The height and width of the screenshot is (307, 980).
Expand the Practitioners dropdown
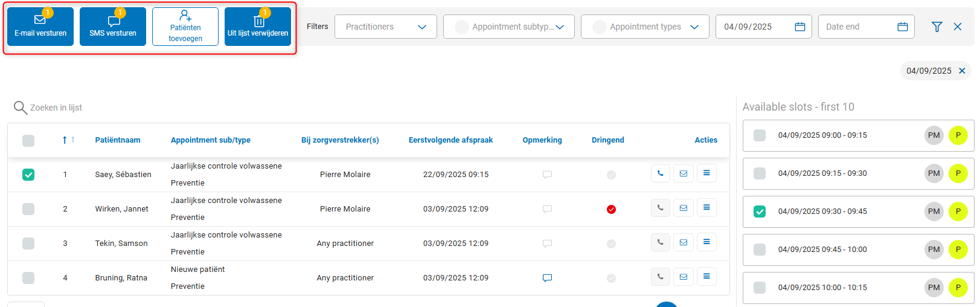click(x=386, y=27)
